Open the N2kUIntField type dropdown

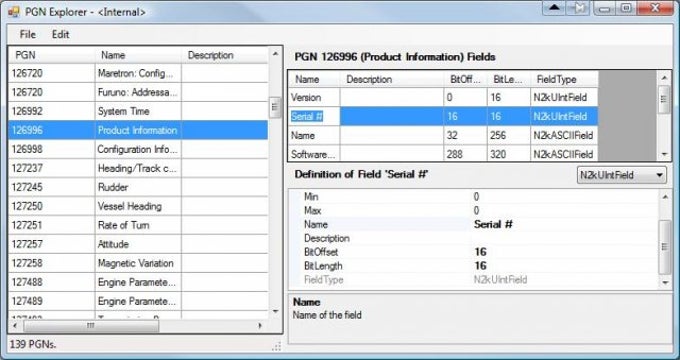(x=622, y=175)
